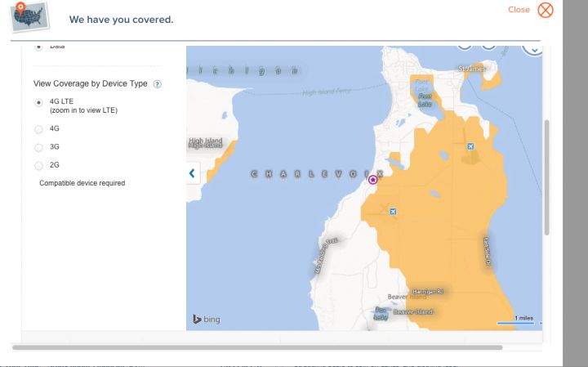Click the southwestern airport icon on map
This screenshot has height=367, width=588.
(x=393, y=212)
